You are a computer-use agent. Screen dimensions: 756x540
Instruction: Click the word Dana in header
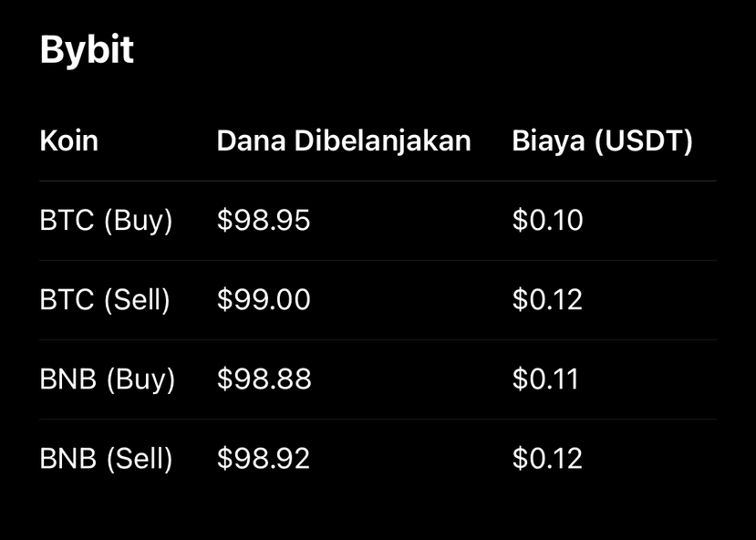click(x=251, y=141)
